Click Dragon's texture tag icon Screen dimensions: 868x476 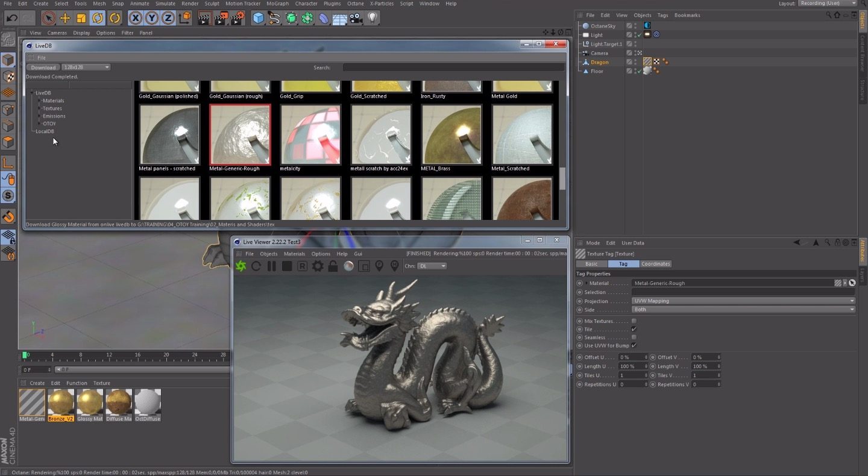647,61
